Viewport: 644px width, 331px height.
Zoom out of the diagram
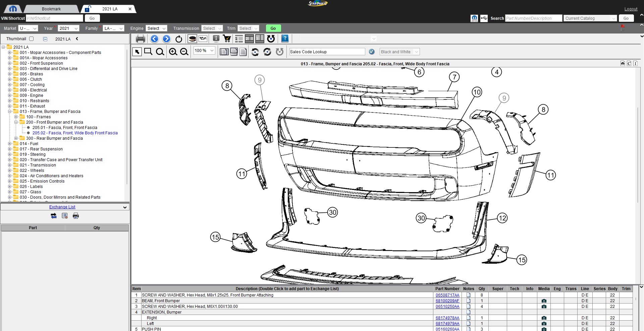184,52
